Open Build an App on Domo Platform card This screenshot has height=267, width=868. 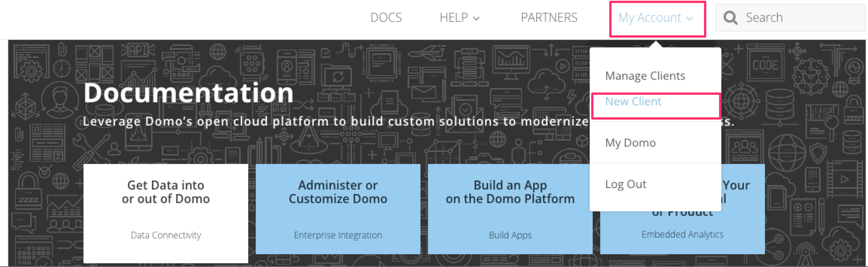click(510, 209)
